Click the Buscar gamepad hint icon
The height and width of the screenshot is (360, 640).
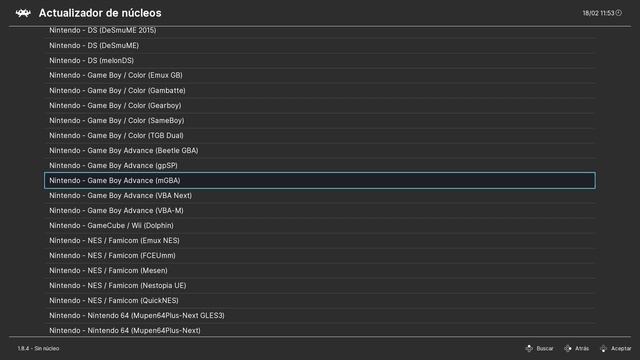(529, 348)
